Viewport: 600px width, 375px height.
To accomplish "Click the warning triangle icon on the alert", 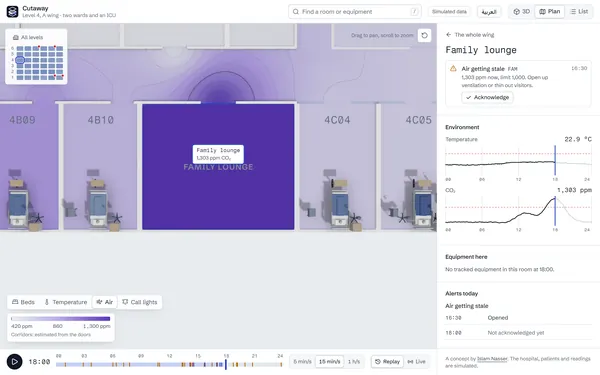I will click(453, 68).
